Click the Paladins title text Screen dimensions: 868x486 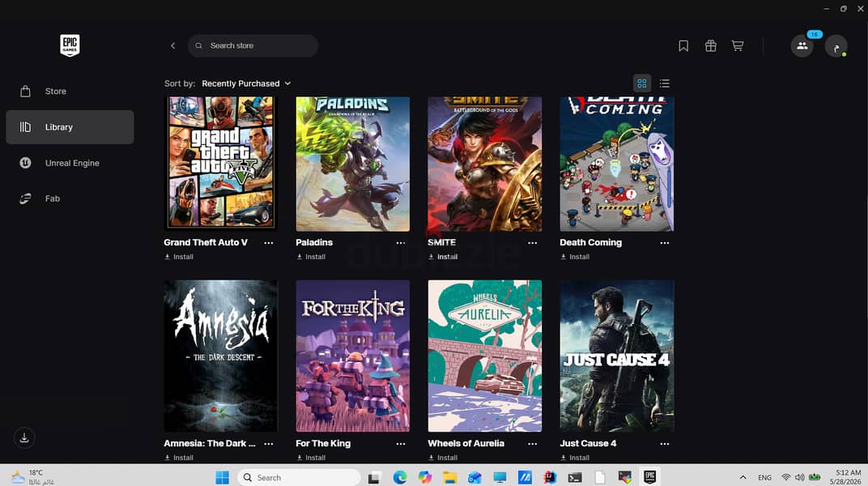[314, 242]
